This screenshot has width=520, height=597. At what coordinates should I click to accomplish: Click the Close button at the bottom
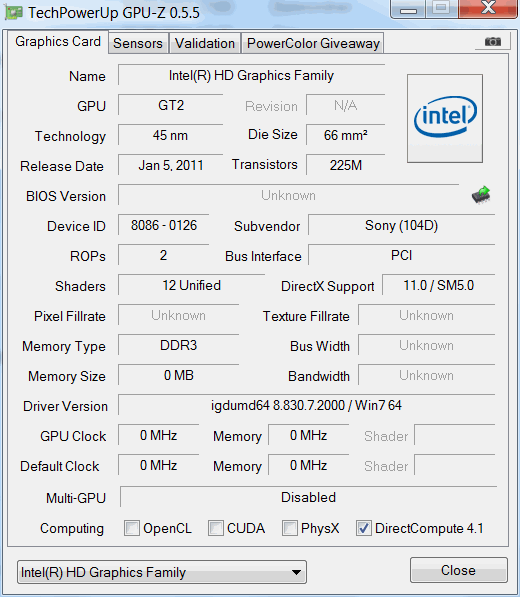point(459,570)
